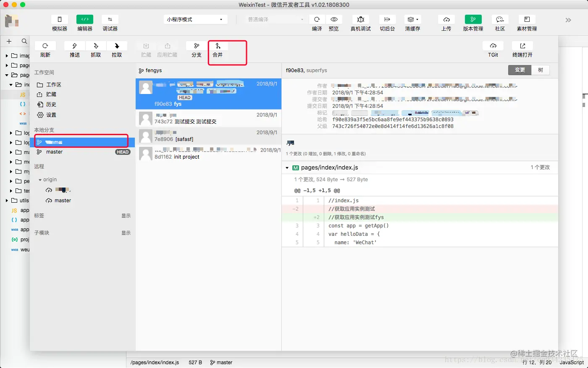Click the 推送 push icon
Image resolution: width=588 pixels, height=368 pixels.
click(75, 46)
